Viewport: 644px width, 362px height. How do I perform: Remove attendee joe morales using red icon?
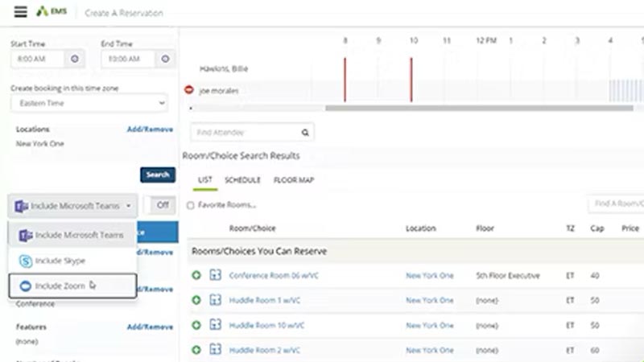point(190,91)
